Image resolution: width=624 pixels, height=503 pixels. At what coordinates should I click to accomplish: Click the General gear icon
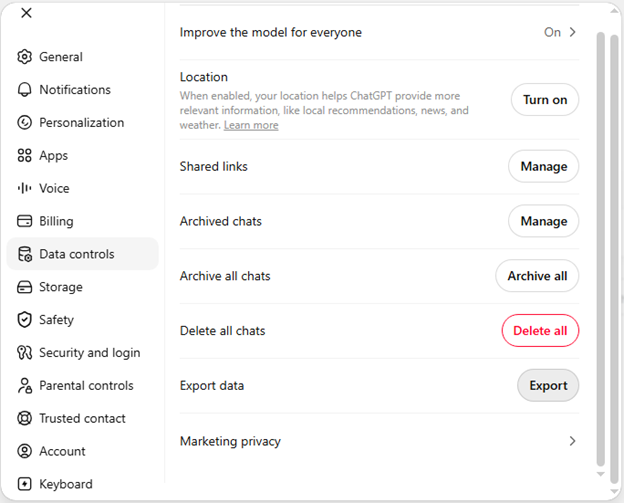click(x=24, y=57)
